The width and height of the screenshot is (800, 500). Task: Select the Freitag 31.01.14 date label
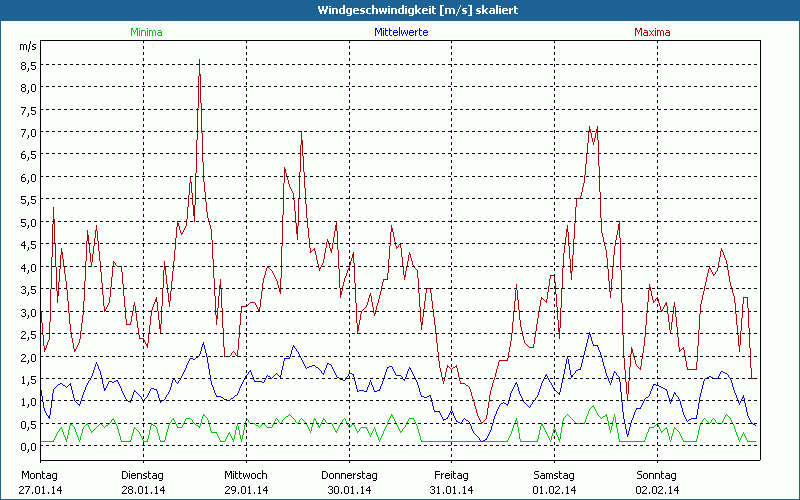(x=452, y=482)
